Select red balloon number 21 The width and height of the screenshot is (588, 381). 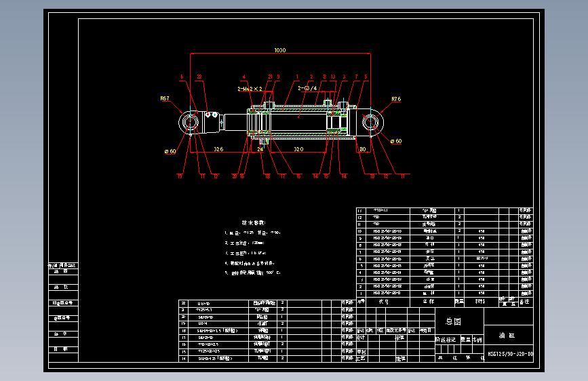tap(270, 77)
